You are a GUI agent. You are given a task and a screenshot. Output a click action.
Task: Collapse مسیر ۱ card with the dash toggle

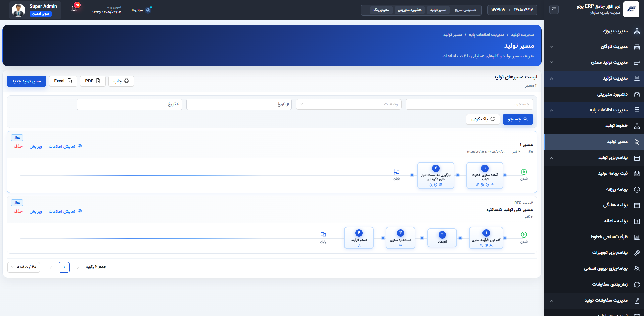pyautogui.click(x=531, y=138)
